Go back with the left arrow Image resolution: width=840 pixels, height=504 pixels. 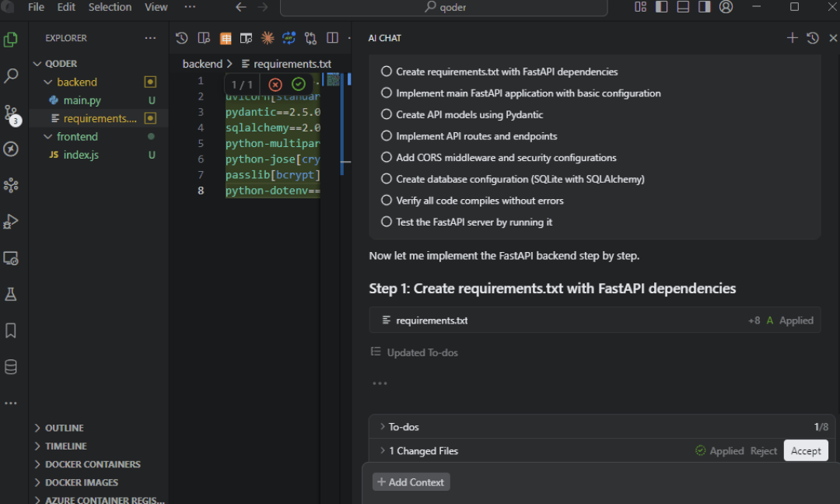tap(241, 7)
